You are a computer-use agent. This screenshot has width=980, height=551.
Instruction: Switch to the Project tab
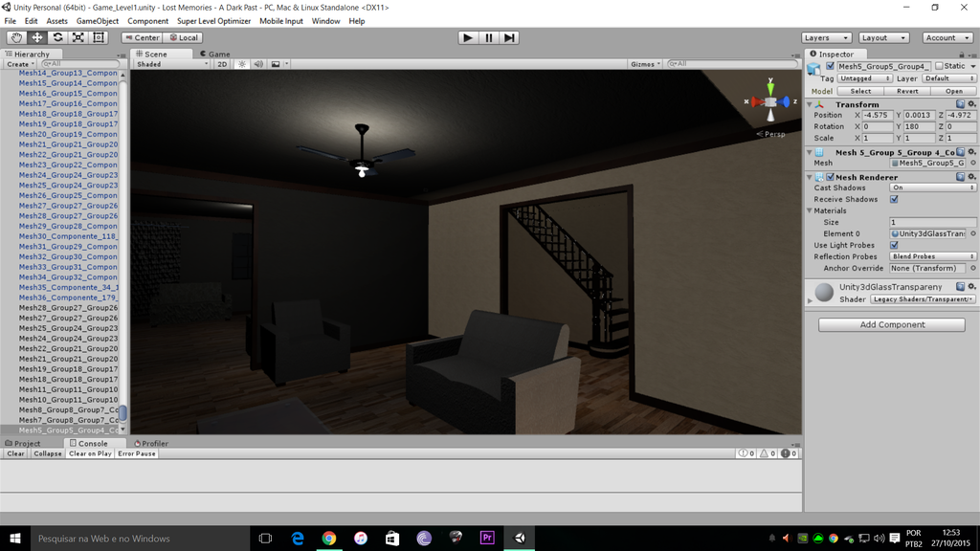pos(23,444)
